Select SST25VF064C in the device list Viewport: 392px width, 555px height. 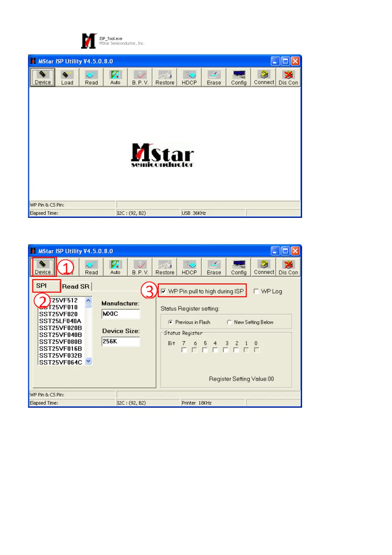point(61,362)
